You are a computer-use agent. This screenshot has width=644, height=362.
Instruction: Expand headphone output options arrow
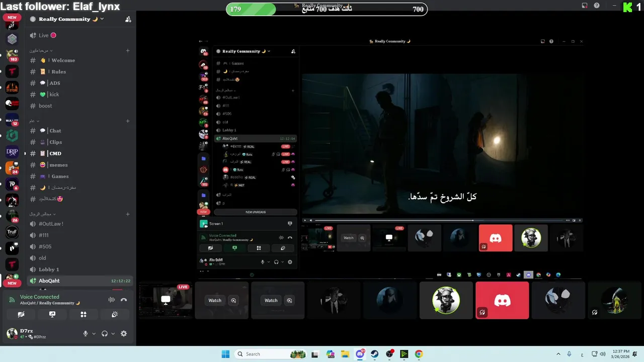tap(113, 333)
